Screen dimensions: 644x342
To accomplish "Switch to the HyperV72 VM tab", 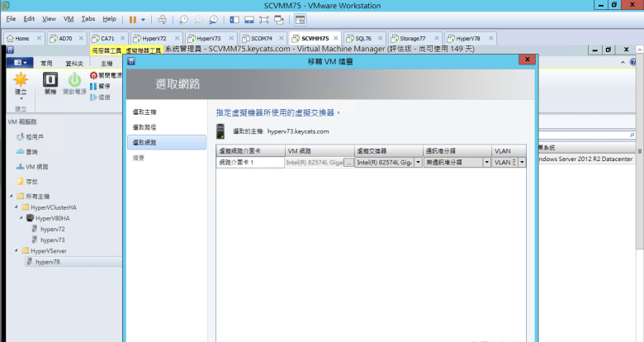I will pos(149,38).
